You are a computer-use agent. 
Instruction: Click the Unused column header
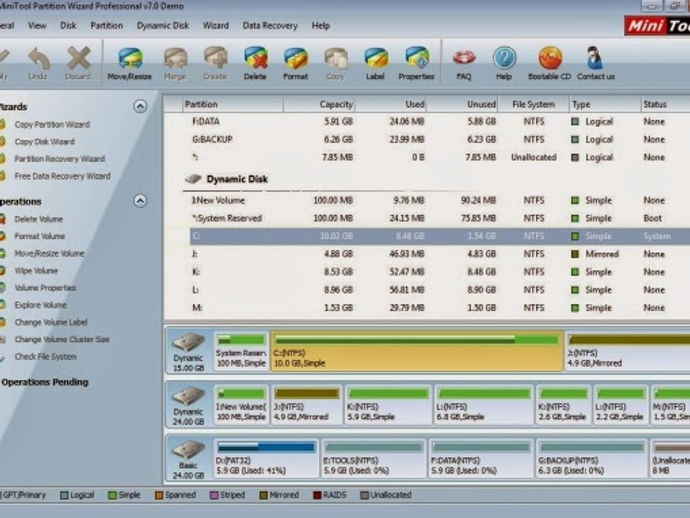[462, 104]
